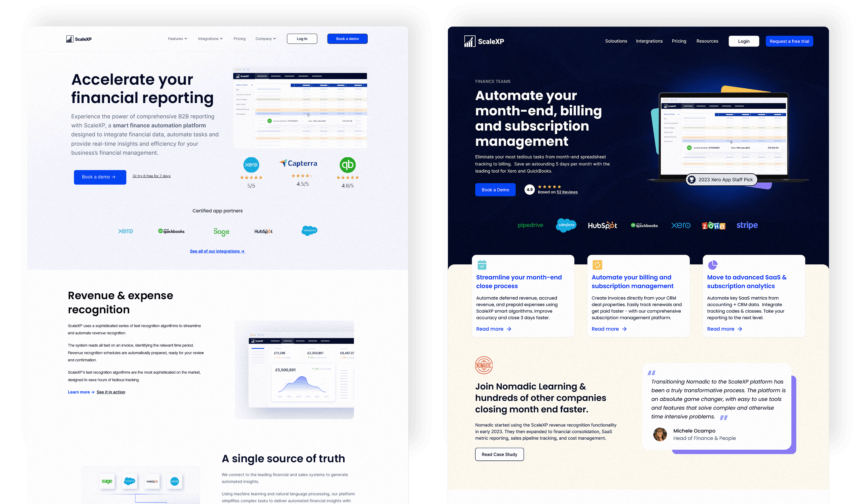
Task: Click See all of our integrations link
Action: point(217,251)
